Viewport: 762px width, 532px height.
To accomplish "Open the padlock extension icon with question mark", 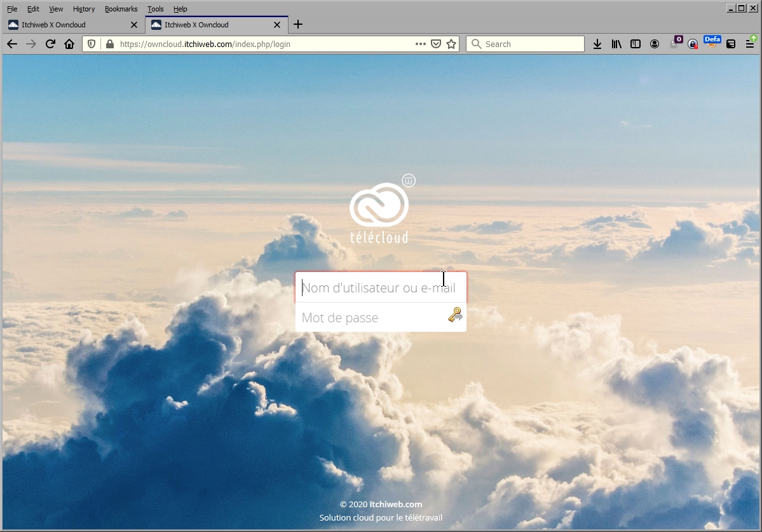I will pos(693,44).
